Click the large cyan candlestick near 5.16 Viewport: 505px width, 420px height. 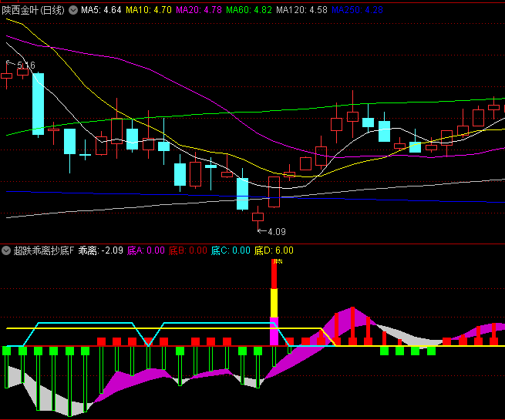coord(38,104)
